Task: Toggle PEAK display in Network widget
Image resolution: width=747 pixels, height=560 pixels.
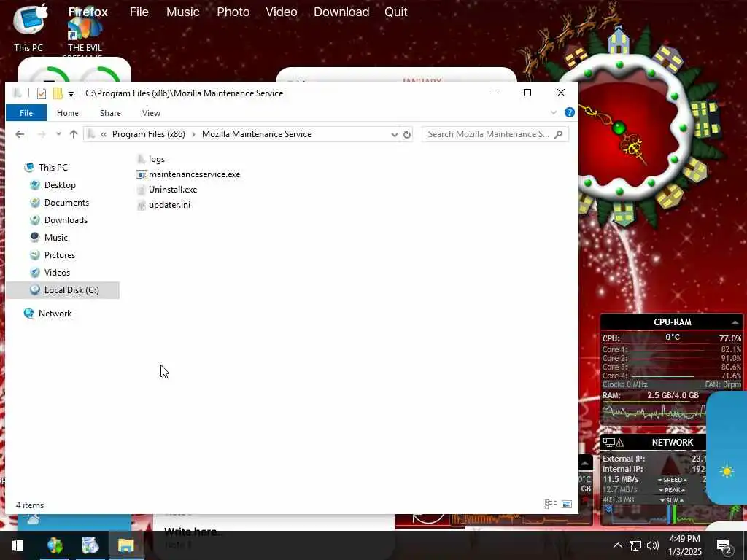Action: (672, 490)
